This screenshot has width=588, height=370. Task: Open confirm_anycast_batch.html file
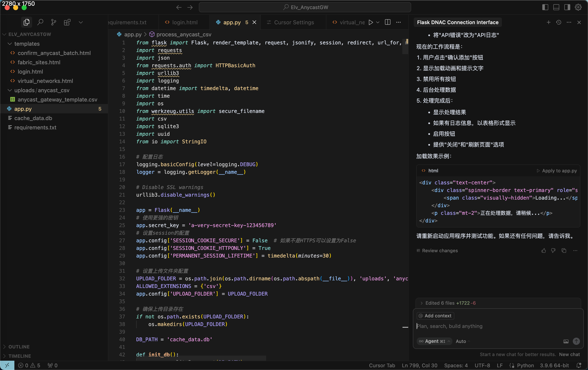click(54, 53)
